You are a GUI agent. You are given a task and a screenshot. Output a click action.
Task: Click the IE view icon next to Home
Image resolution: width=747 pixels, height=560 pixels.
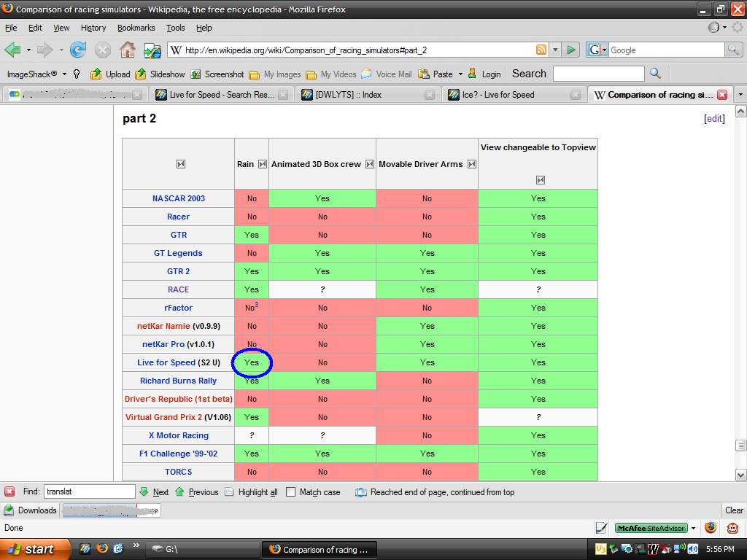point(152,50)
